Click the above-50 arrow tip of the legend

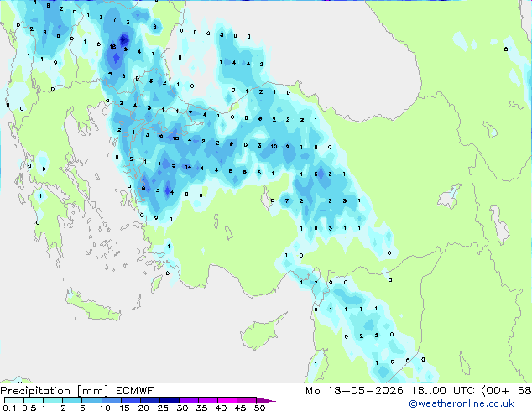click(266, 400)
